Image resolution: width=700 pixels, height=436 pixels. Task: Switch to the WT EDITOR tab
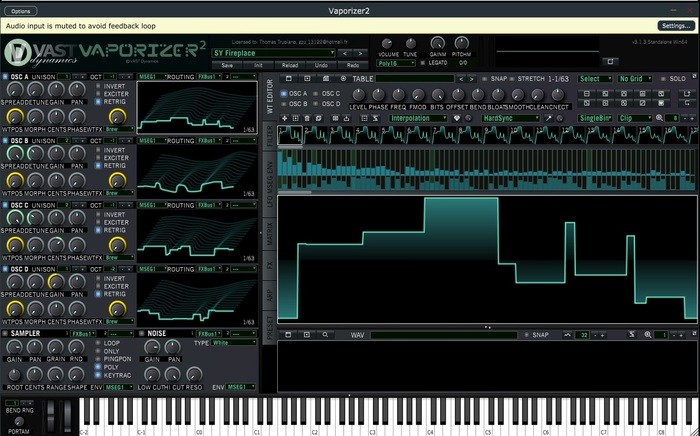(269, 96)
